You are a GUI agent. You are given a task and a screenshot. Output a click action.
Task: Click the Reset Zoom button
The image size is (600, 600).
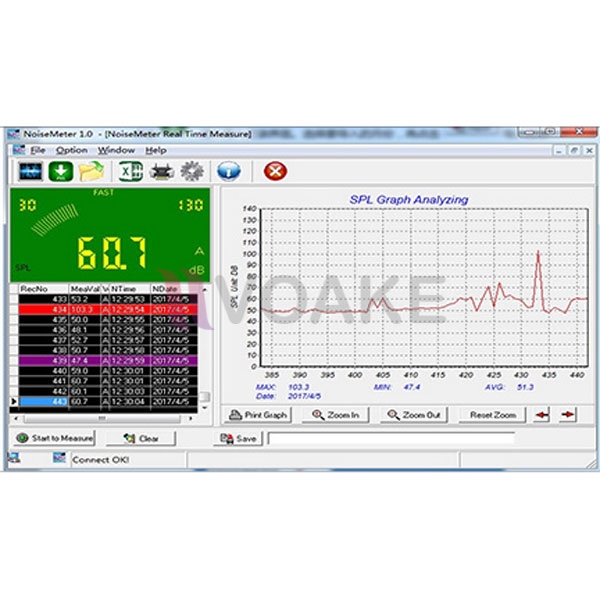(x=492, y=415)
